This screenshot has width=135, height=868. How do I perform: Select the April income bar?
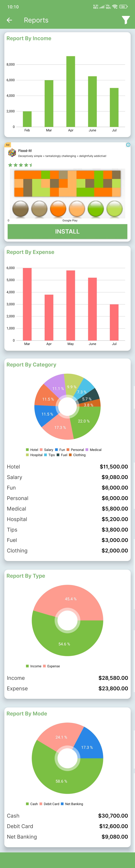70,91
